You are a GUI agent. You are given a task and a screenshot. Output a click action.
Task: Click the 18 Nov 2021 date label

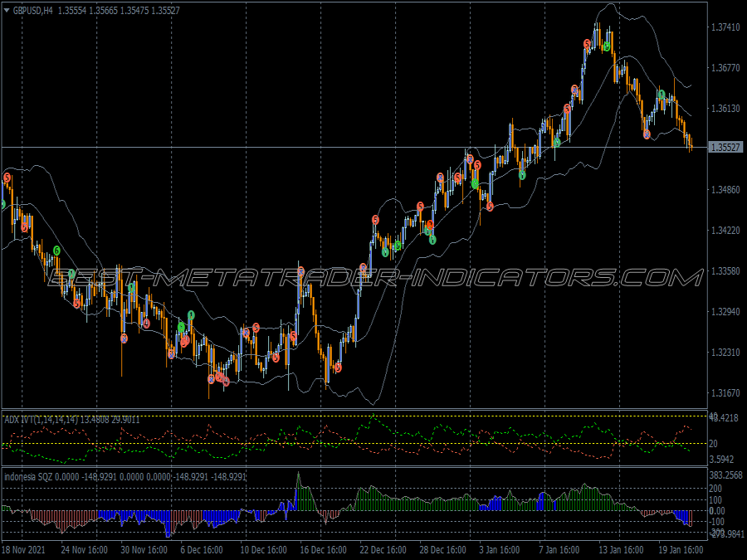pos(24,549)
